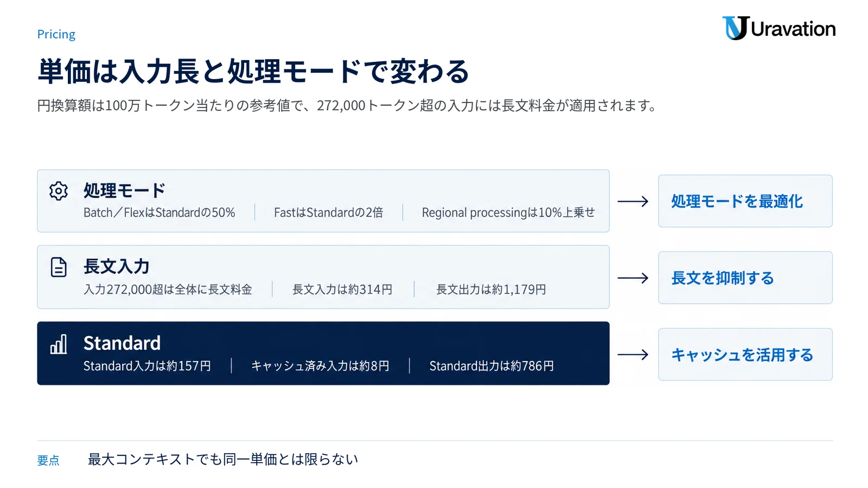Screen dimensions: 868x488
Task: Click text Regional processingは10%上乗せ
Action: click(508, 213)
